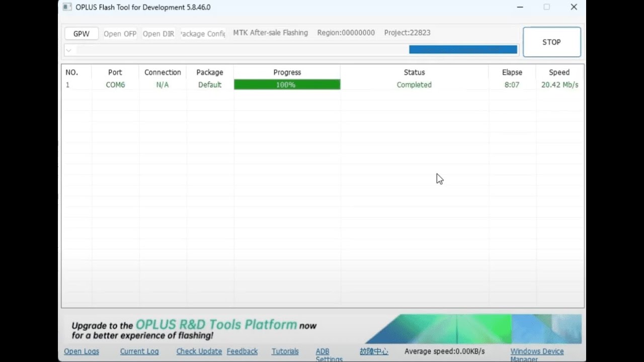Open the Feedback link

pos(242,351)
